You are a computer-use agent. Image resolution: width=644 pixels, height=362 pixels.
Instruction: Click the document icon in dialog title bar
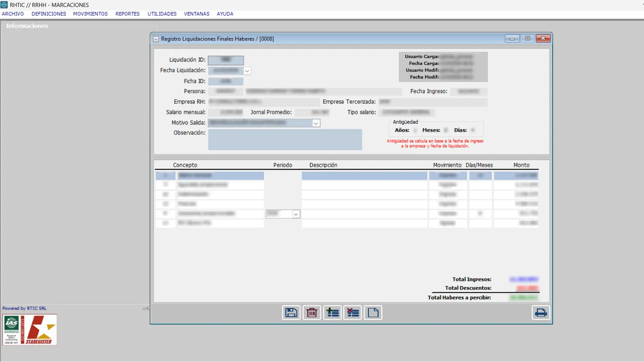[x=156, y=39]
